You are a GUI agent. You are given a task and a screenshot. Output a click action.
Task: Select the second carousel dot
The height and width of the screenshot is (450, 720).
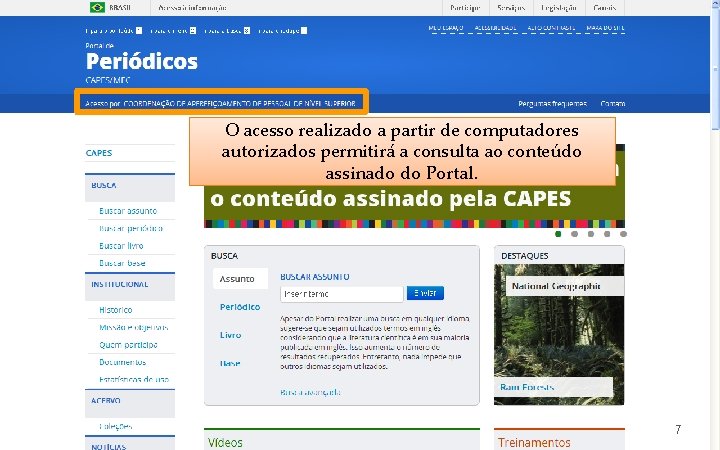click(574, 234)
